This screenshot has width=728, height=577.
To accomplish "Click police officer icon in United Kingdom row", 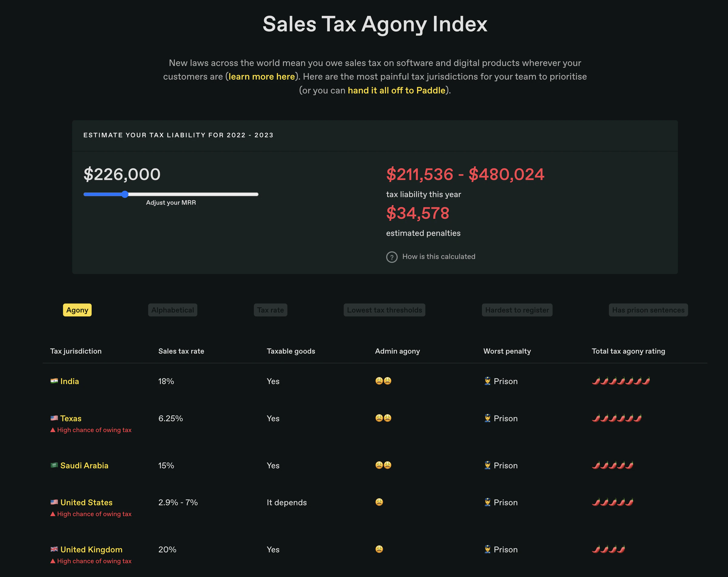I will [487, 549].
